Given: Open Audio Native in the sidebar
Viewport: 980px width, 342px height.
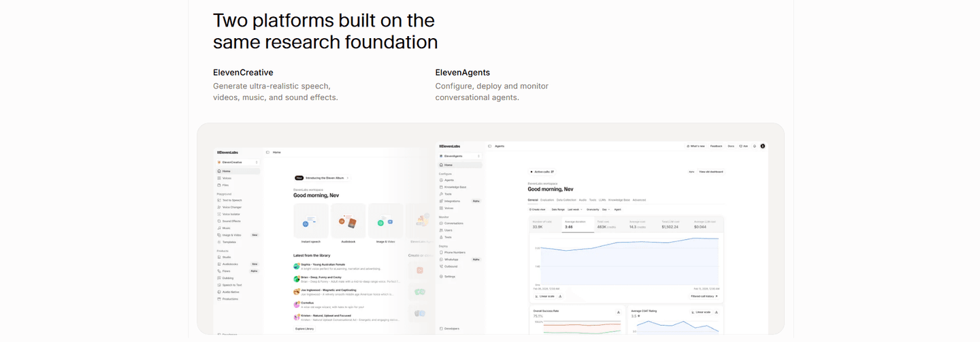Looking at the screenshot, I should tap(238, 292).
